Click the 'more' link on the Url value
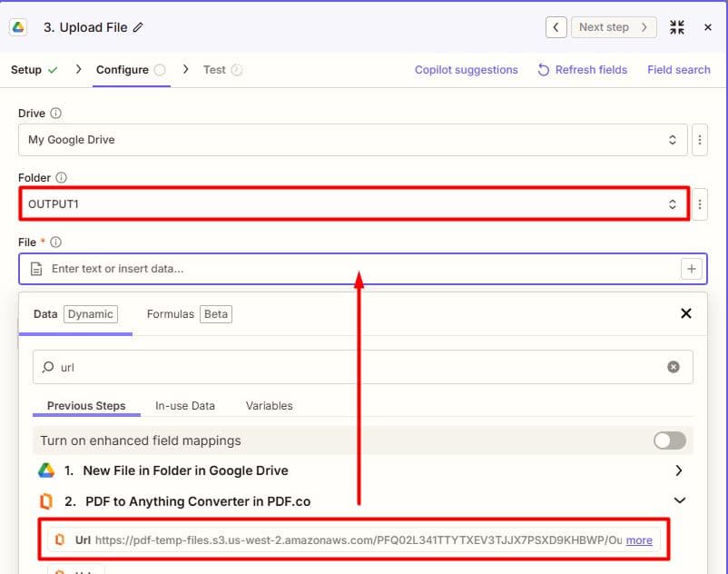Screen dimensions: 728x574 coord(639,540)
